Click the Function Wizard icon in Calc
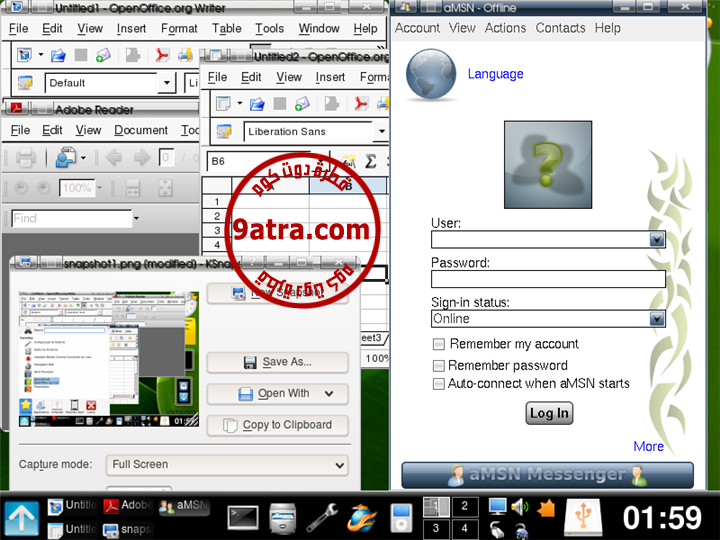This screenshot has width=720, height=540. point(349,161)
